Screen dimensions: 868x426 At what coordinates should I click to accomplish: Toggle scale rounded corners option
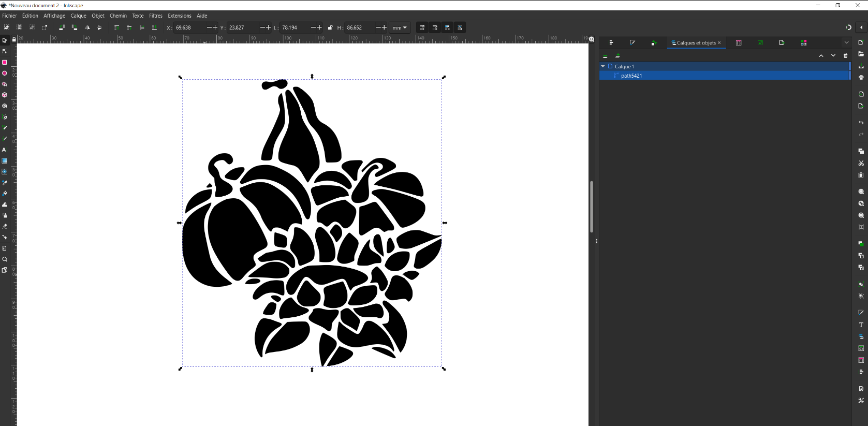pyautogui.click(x=435, y=27)
